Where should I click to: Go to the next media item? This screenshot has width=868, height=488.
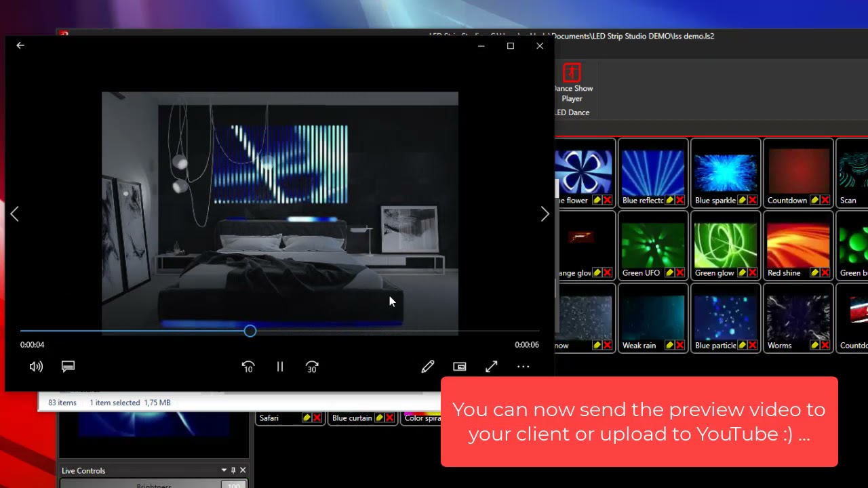(x=545, y=214)
